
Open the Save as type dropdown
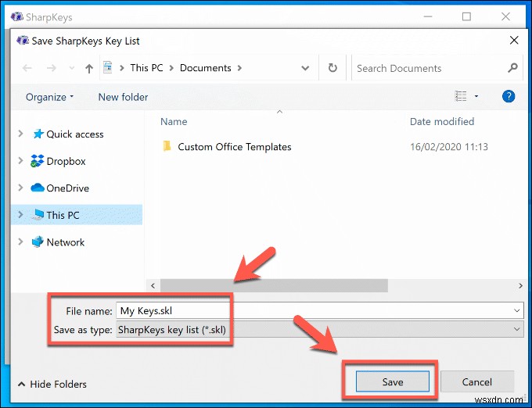point(320,329)
